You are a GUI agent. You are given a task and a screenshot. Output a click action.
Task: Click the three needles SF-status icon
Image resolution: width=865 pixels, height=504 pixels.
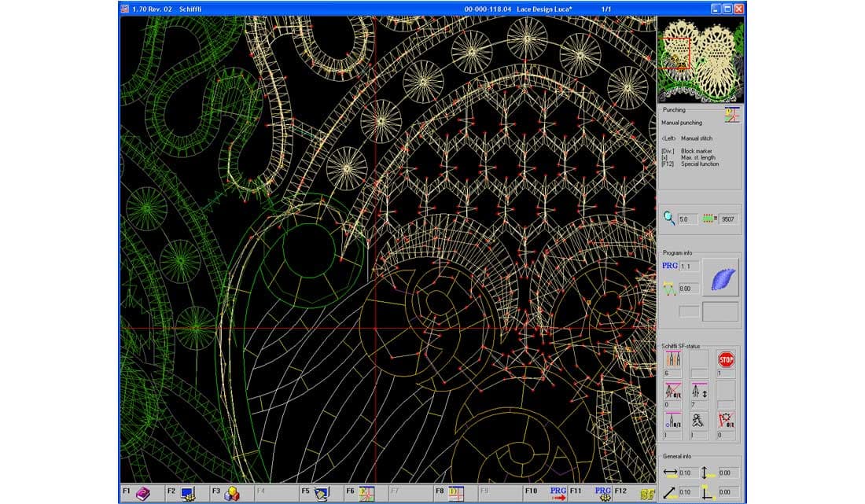tap(673, 359)
